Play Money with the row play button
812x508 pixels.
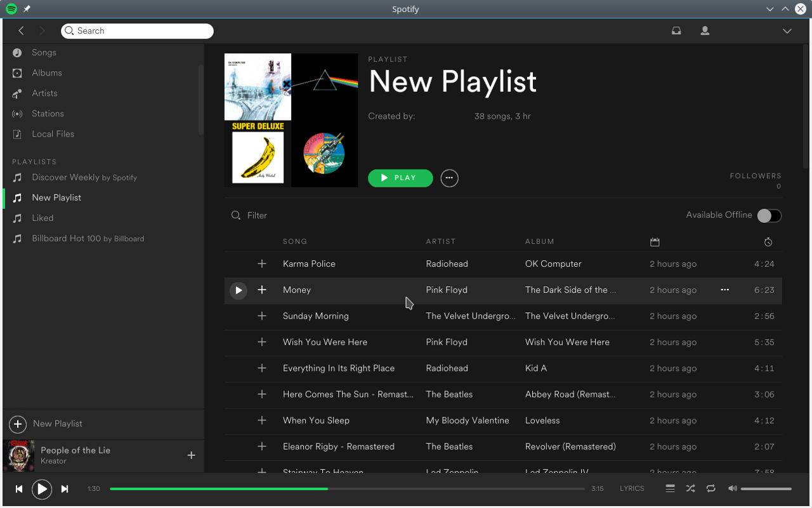point(238,290)
